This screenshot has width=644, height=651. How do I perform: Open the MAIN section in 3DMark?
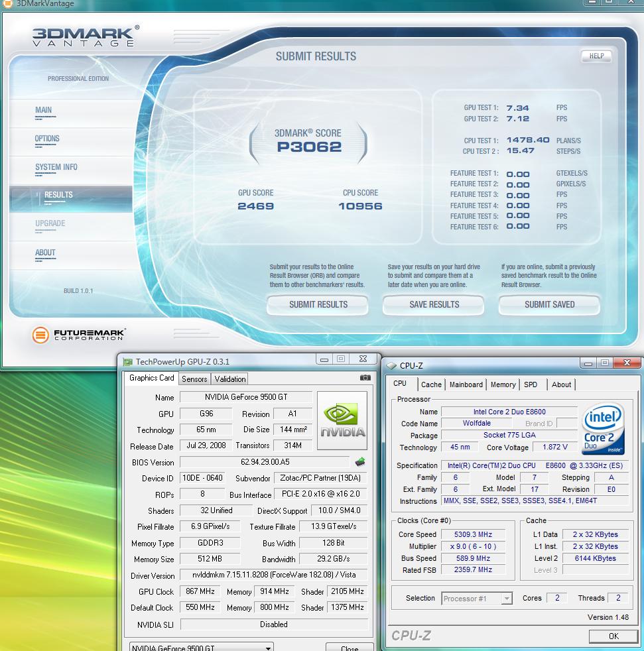(x=44, y=110)
